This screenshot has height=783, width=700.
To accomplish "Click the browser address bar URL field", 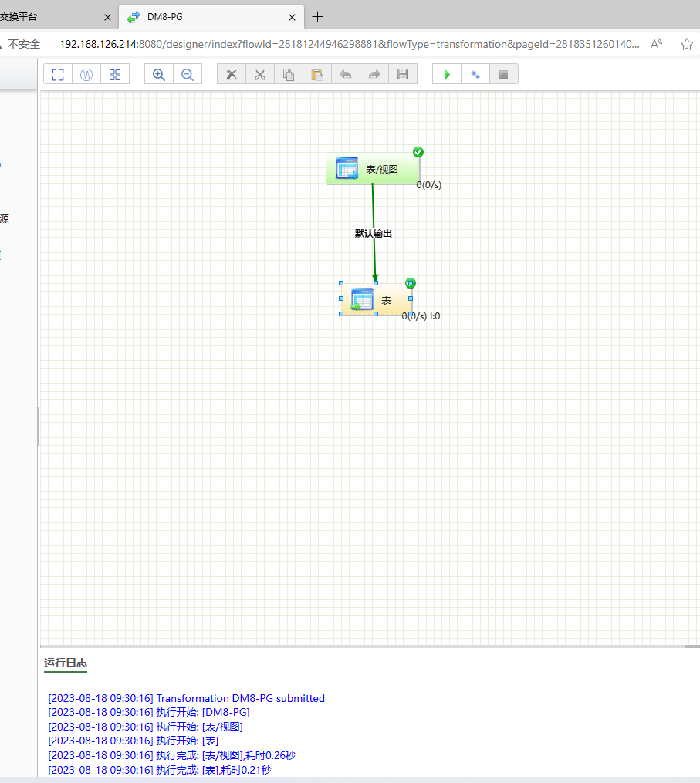I will click(347, 44).
